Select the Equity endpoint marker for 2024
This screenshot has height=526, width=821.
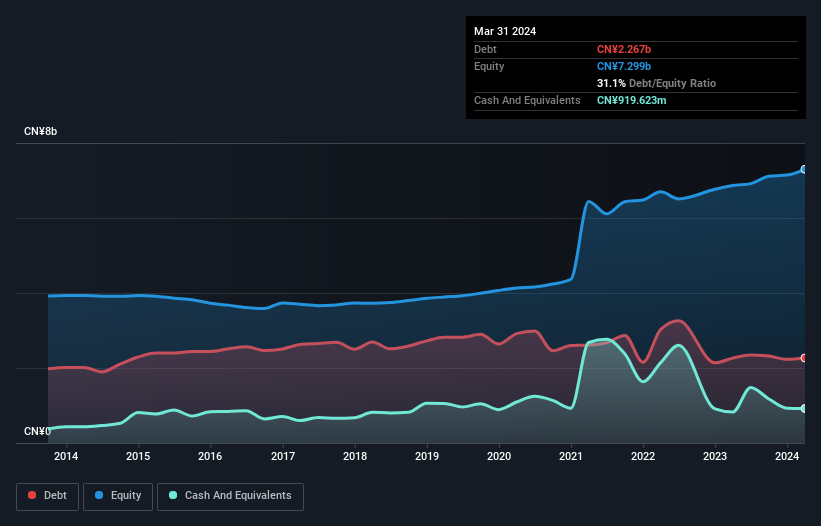(804, 170)
